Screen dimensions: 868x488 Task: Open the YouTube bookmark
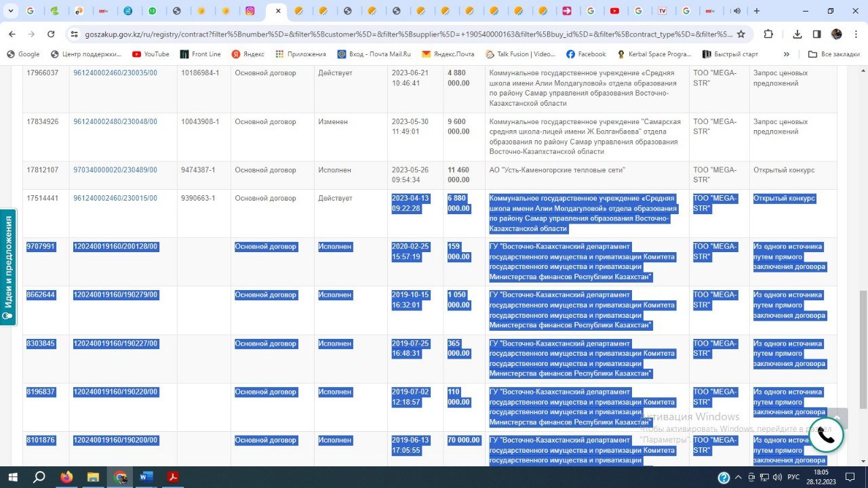151,54
